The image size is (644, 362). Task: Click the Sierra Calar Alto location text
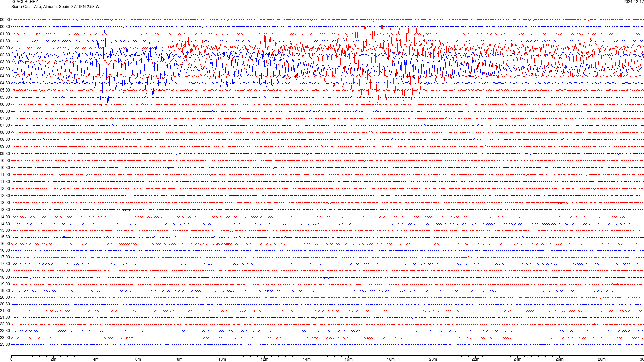[55, 7]
